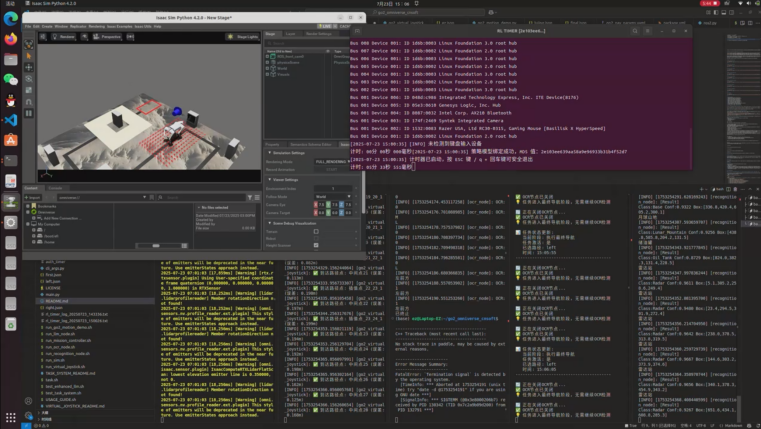Screen dimensions: 761x429
Task: Launch Microsoft Edge from the dock
Action: click(x=11, y=18)
